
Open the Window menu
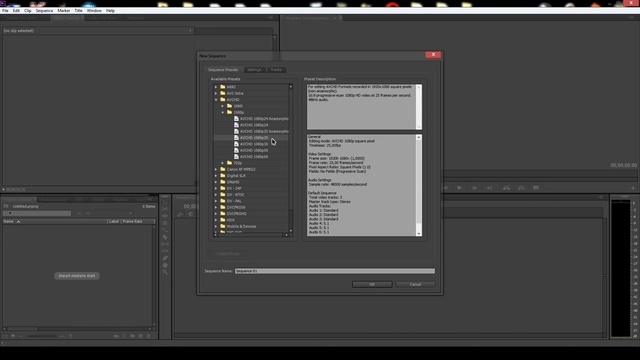[x=94, y=11]
